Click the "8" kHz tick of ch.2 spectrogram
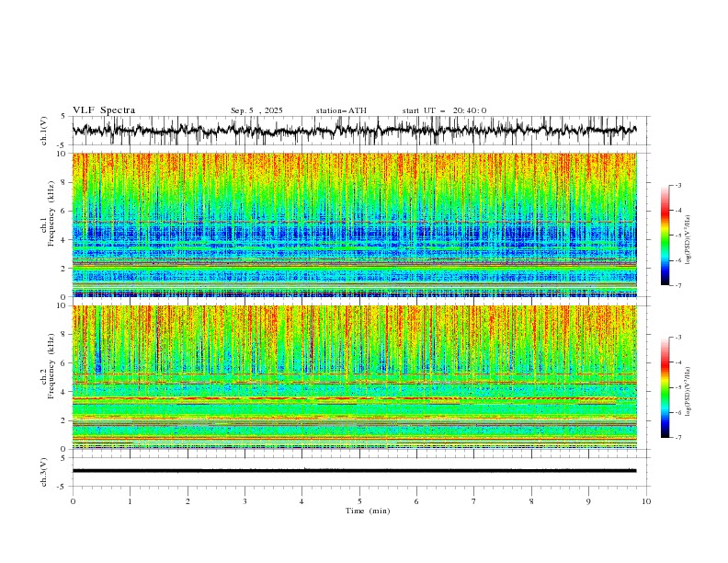728x563 pixels. point(65,335)
